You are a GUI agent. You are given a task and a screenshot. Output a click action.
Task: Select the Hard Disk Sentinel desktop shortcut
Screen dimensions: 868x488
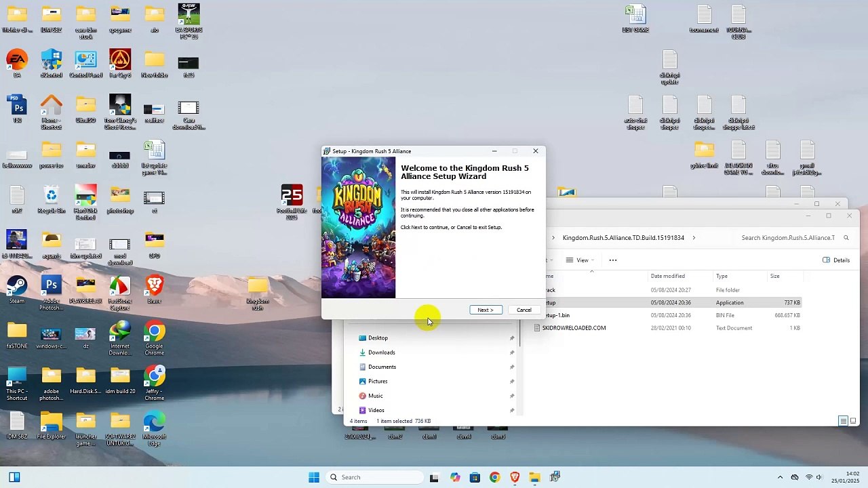click(85, 202)
